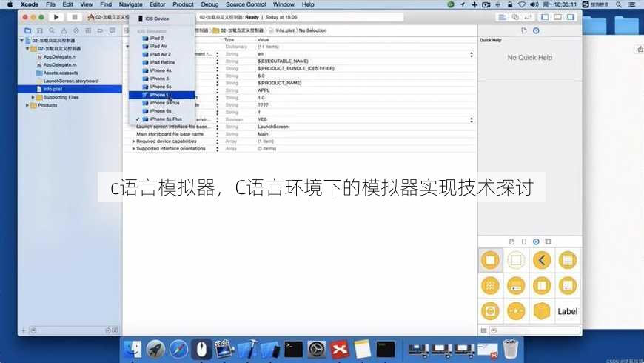Open the Issue navigator warning icon
This screenshot has width=644, height=363.
point(64,31)
